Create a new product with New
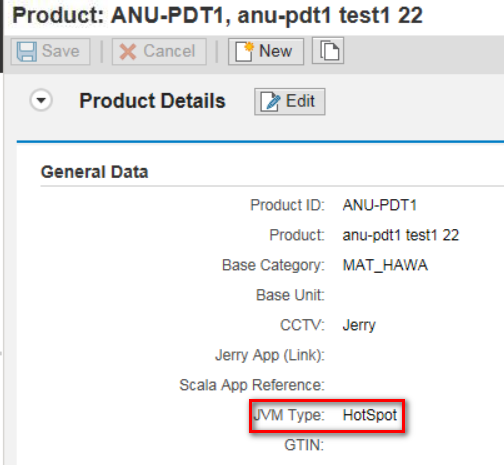 coord(266,51)
